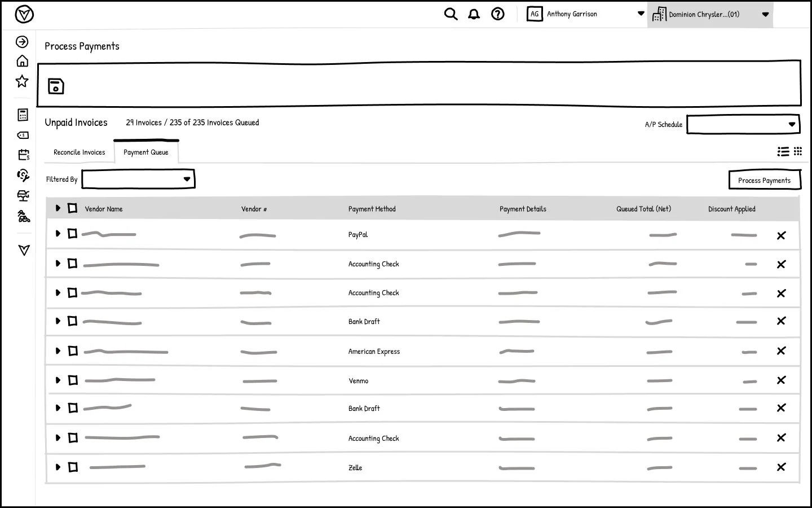Remove the Venmo row with its X icon
The height and width of the screenshot is (508, 812).
781,380
